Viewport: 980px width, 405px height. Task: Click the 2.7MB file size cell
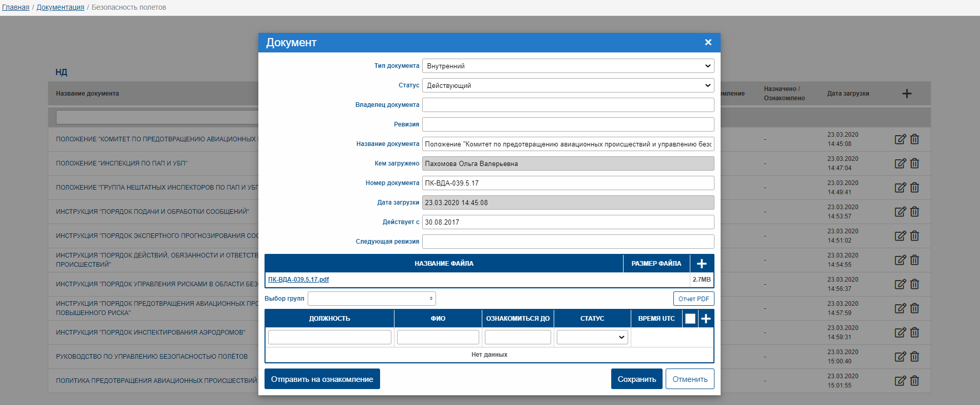[702, 280]
